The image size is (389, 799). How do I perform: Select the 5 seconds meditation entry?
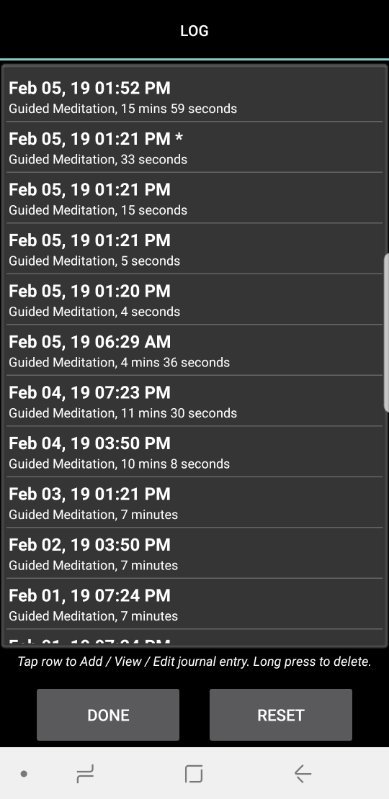click(x=194, y=249)
